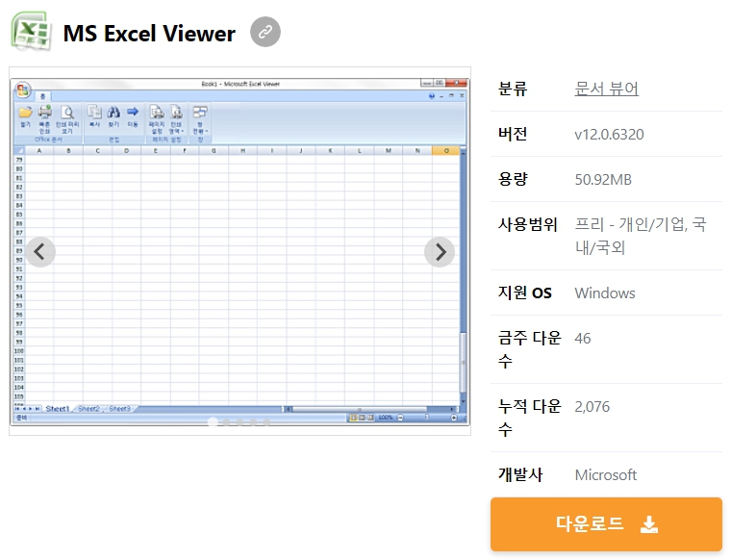Click the 다운로드 download button label
The width and height of the screenshot is (731, 560).
coord(590,523)
